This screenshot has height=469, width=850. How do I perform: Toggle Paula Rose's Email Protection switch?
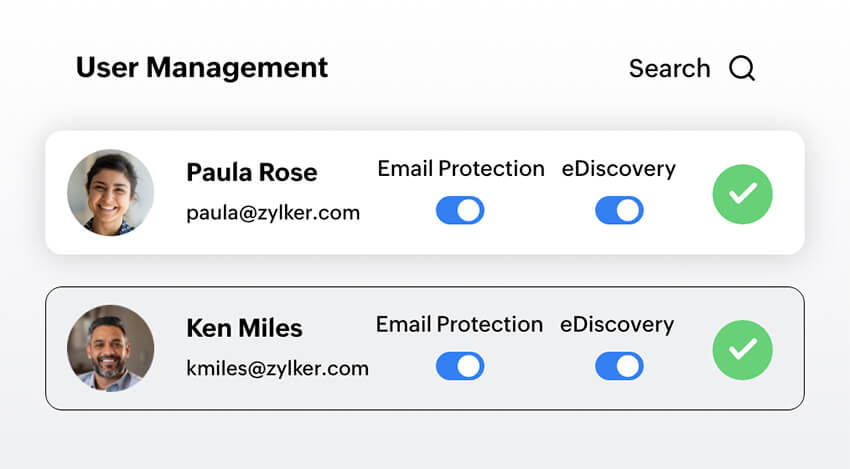(x=460, y=210)
